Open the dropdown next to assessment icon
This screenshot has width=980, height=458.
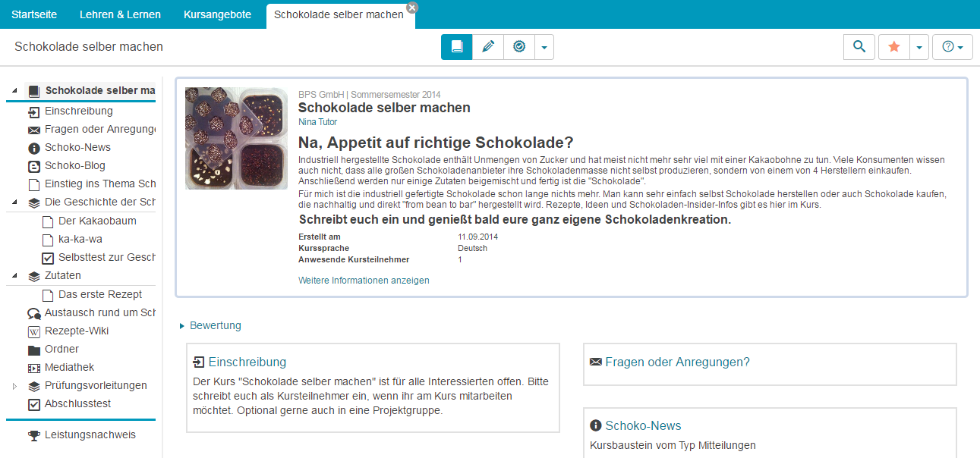pyautogui.click(x=544, y=47)
